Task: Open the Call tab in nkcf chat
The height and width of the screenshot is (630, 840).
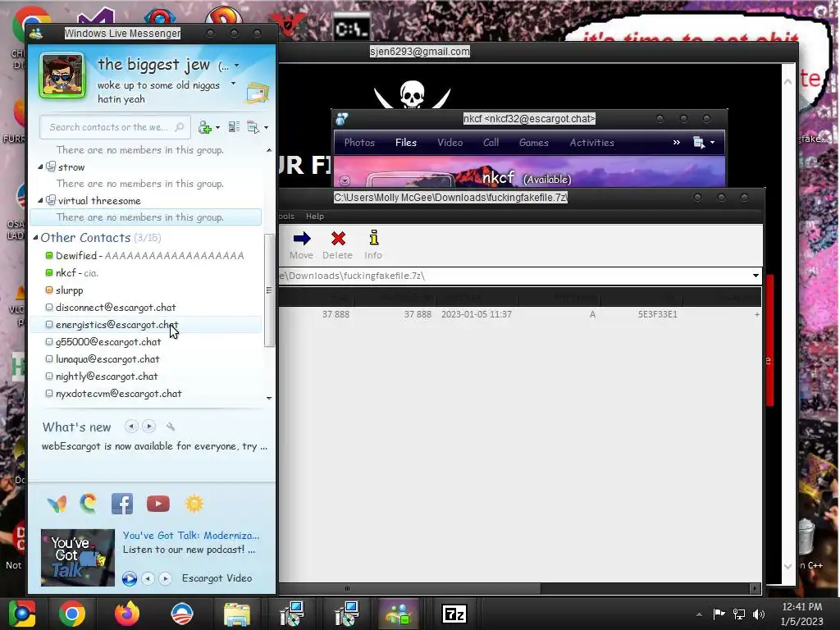Action: pos(491,143)
